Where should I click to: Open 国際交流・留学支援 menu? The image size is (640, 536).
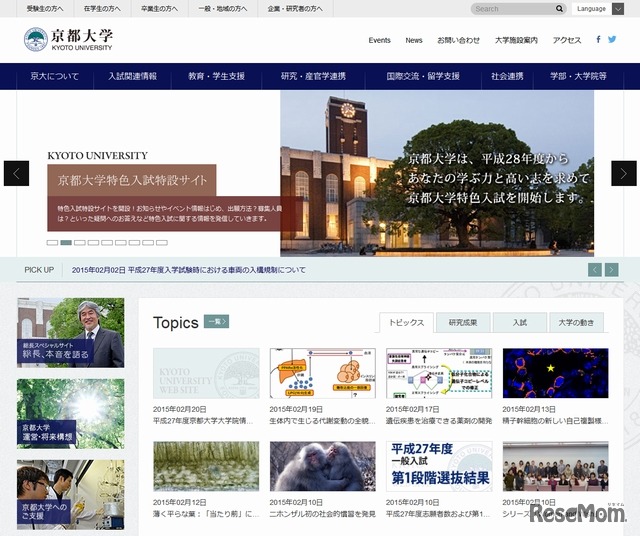click(x=423, y=76)
